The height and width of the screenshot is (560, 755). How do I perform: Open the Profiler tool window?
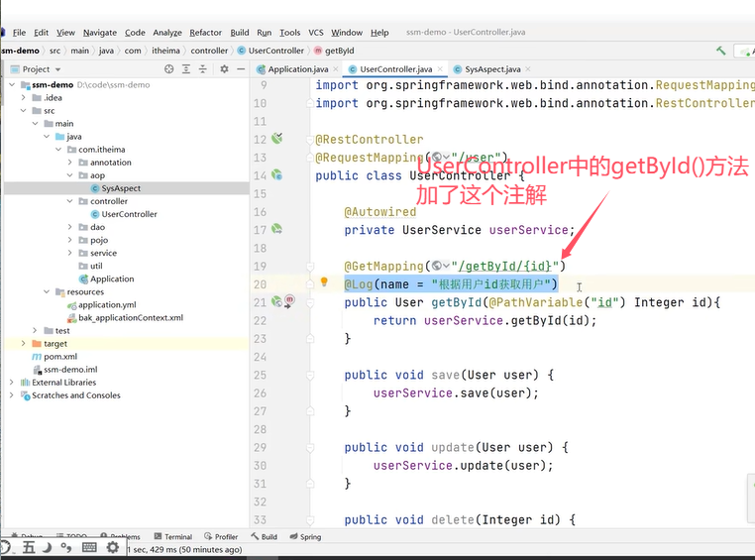coord(221,536)
